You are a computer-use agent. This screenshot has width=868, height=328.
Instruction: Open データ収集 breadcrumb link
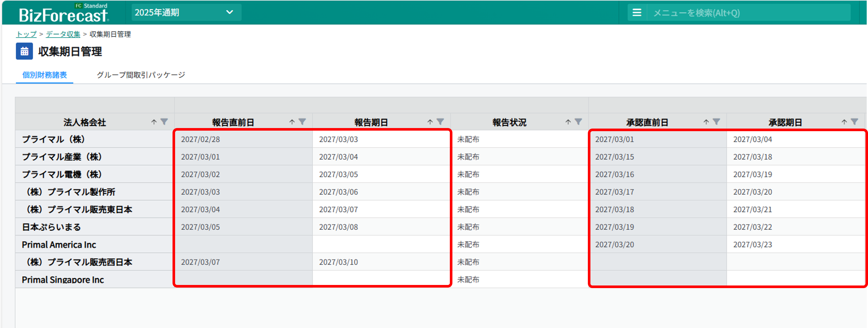coord(63,34)
